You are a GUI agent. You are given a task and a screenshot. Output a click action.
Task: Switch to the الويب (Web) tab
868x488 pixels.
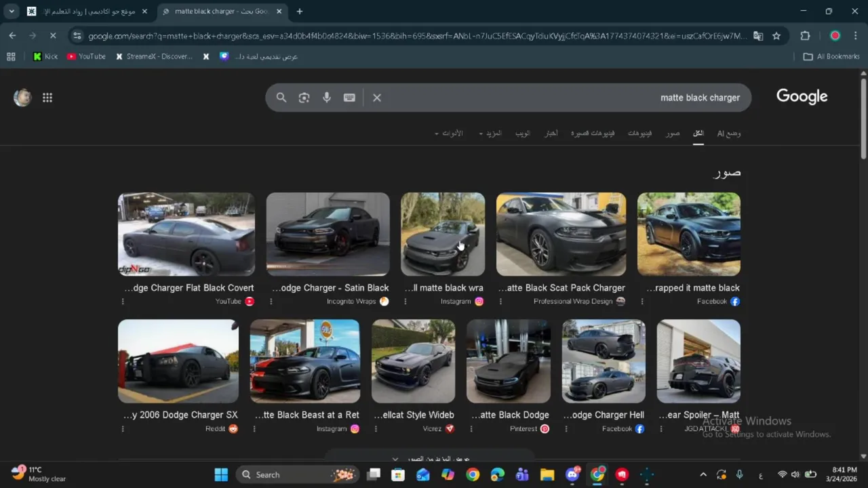523,134
